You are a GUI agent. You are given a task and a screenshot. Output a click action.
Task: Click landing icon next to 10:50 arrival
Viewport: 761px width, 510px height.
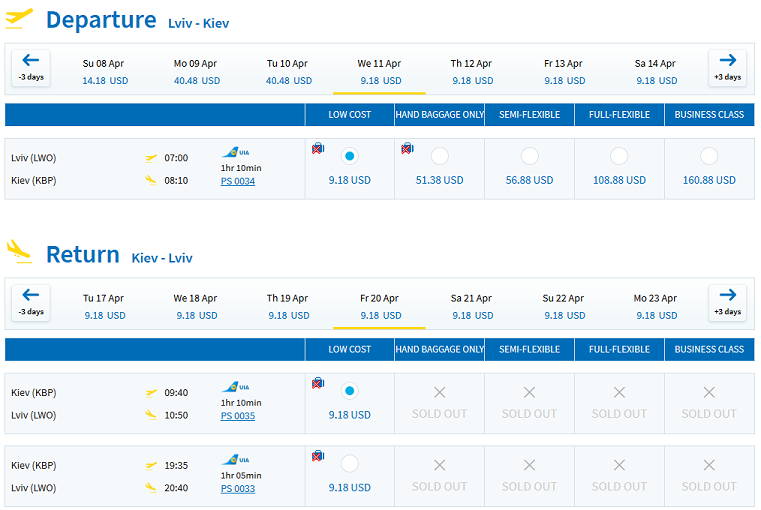151,415
